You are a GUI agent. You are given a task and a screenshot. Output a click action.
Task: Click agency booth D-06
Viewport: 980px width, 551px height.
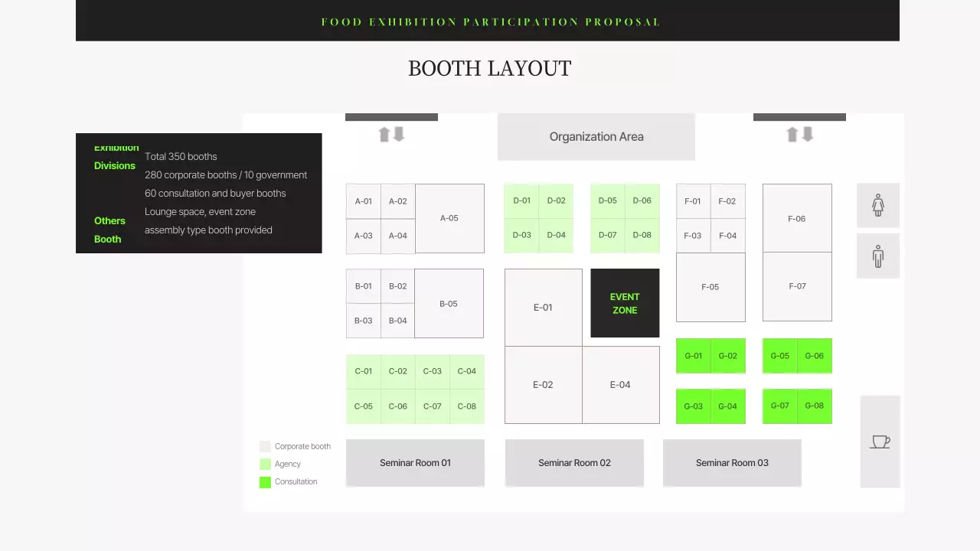(642, 201)
